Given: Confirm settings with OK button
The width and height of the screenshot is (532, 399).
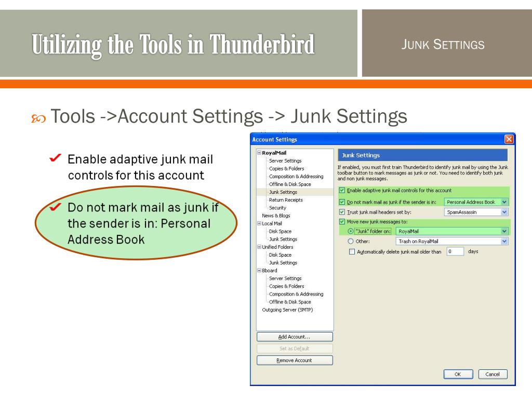Looking at the screenshot, I should coord(458,374).
